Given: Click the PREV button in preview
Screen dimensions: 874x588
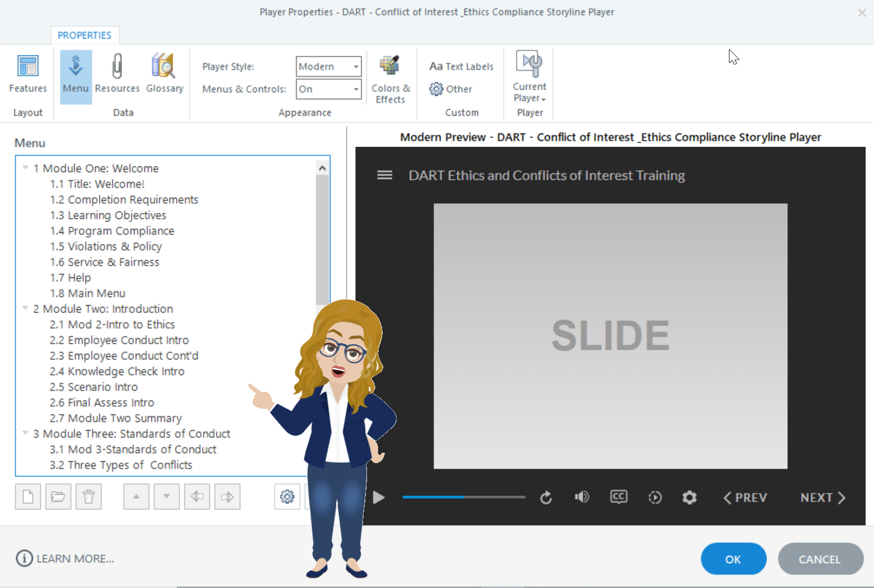Looking at the screenshot, I should click(x=745, y=497).
